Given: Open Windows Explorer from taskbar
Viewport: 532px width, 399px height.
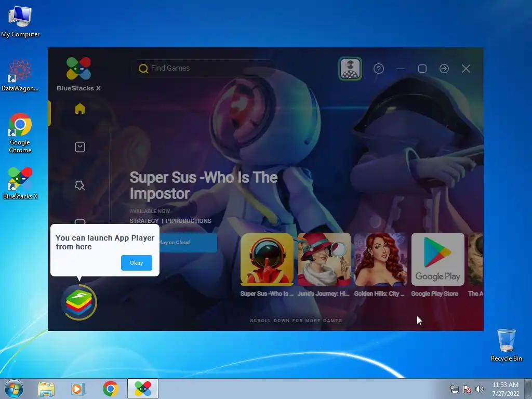Looking at the screenshot, I should coord(46,389).
